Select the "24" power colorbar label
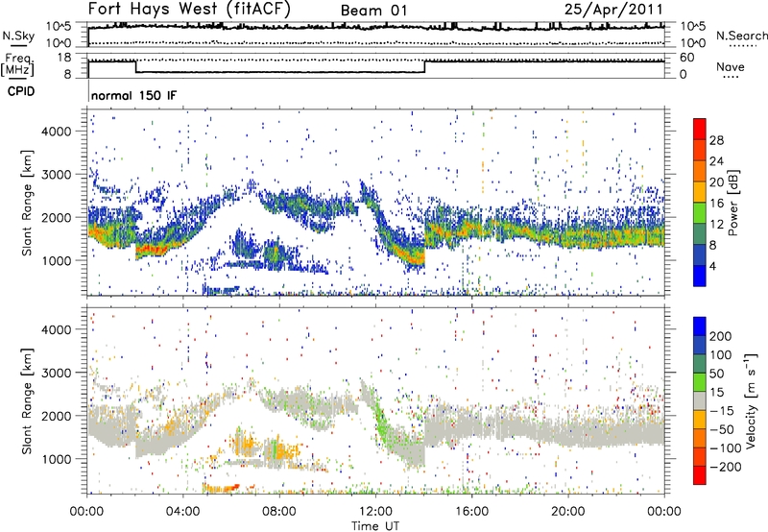 pos(716,161)
